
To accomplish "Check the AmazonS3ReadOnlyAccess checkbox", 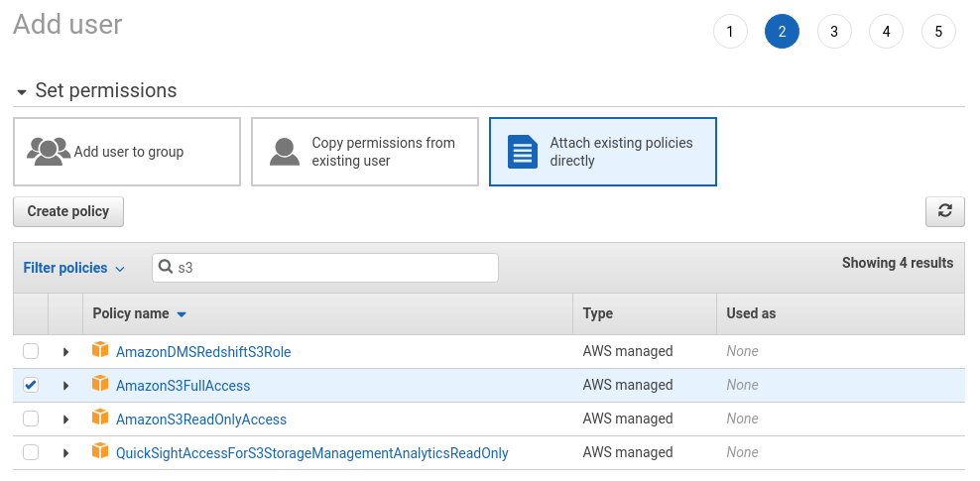I will pos(31,419).
